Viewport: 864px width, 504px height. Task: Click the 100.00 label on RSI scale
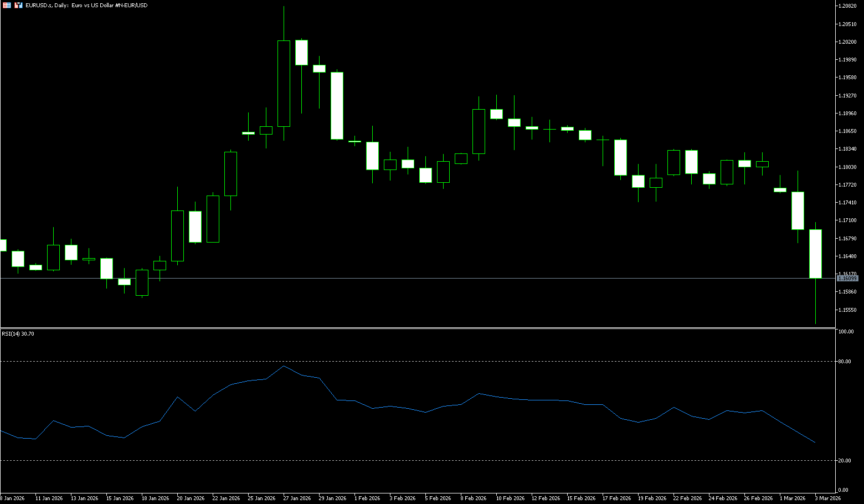coord(846,332)
